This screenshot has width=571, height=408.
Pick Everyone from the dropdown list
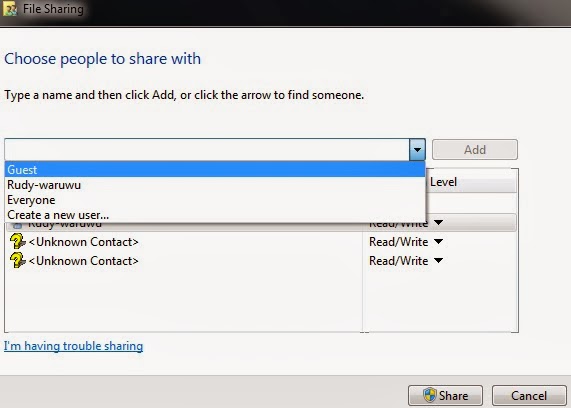click(215, 200)
